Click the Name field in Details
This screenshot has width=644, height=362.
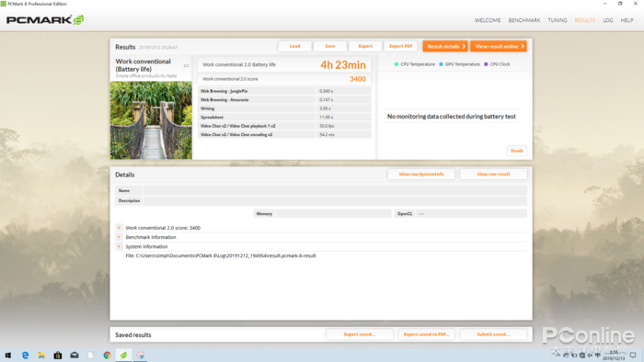pos(335,190)
